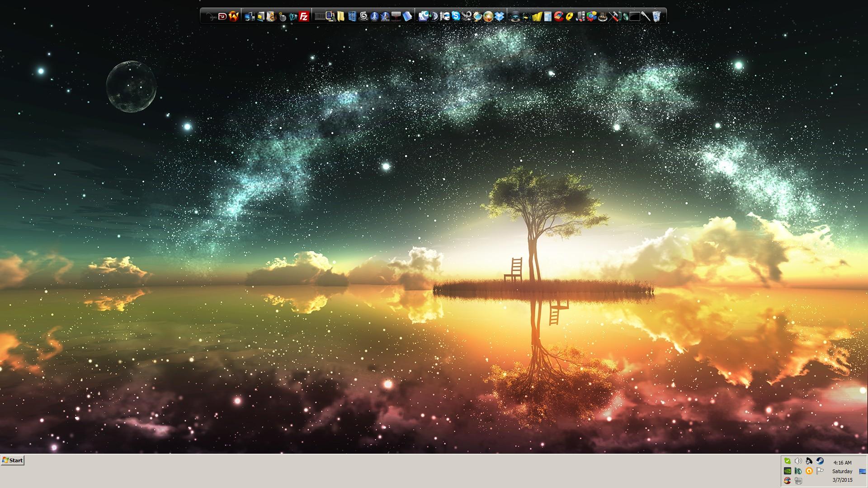The height and width of the screenshot is (488, 868).
Task: Open the yellow folder dock icon
Action: coord(341,17)
